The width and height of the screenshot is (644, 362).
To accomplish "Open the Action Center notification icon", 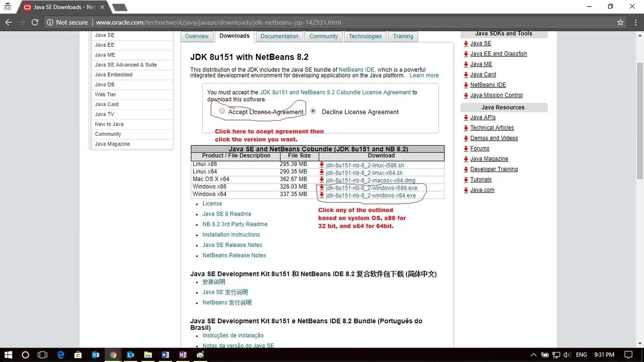I will (628, 354).
